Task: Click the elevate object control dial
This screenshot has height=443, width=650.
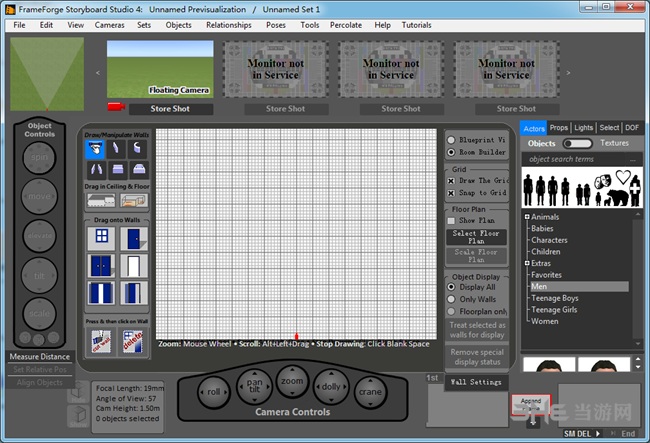Action: click(39, 236)
